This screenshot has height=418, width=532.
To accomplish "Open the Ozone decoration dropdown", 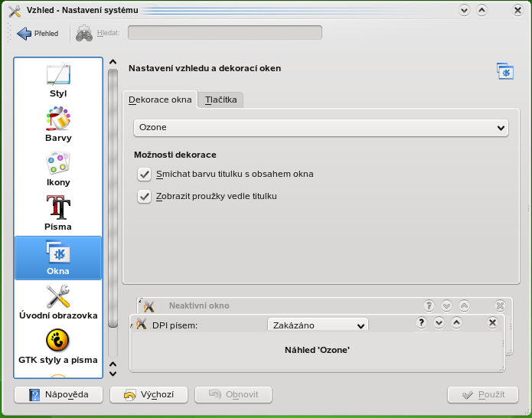I will point(321,128).
